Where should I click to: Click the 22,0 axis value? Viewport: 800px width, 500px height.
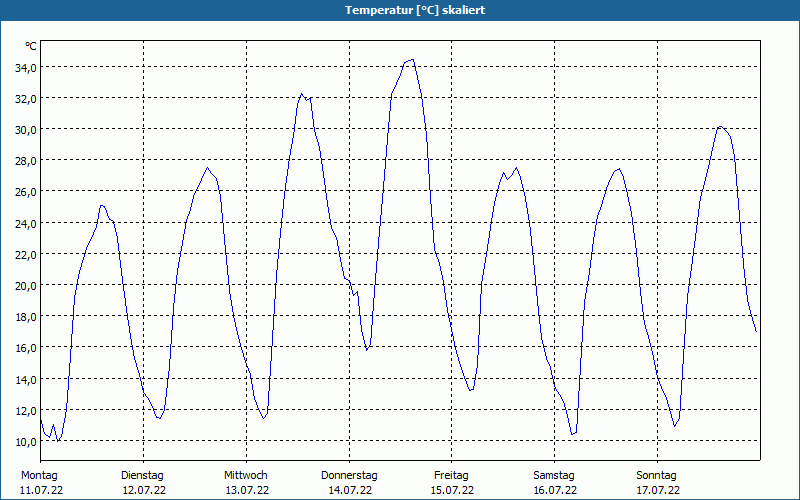pos(26,255)
